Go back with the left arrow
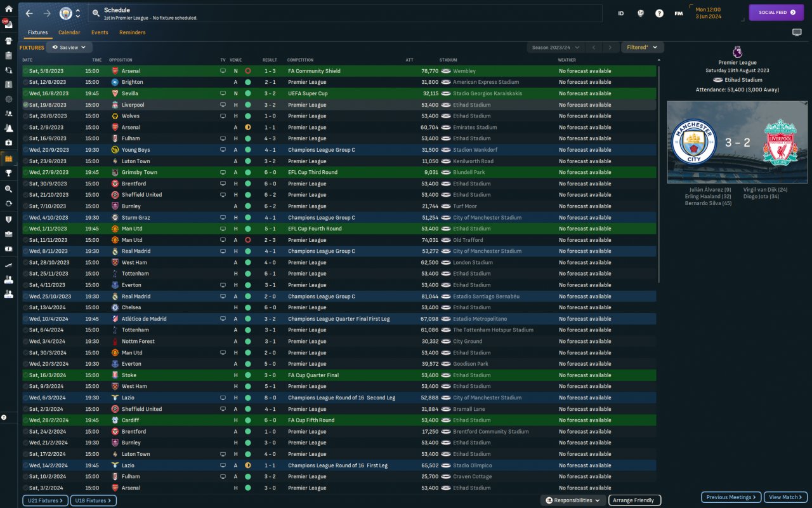Image resolution: width=812 pixels, height=508 pixels. click(29, 13)
